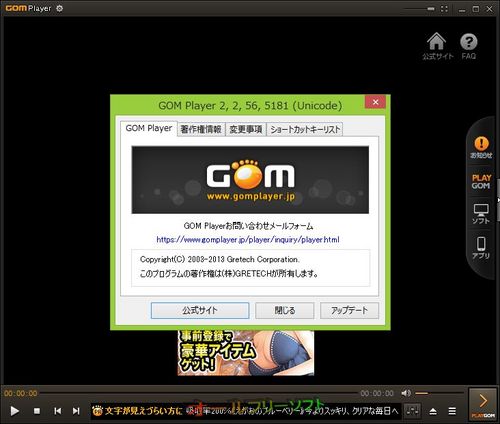
Task: Click the GOM logo banner image
Action: click(x=250, y=180)
